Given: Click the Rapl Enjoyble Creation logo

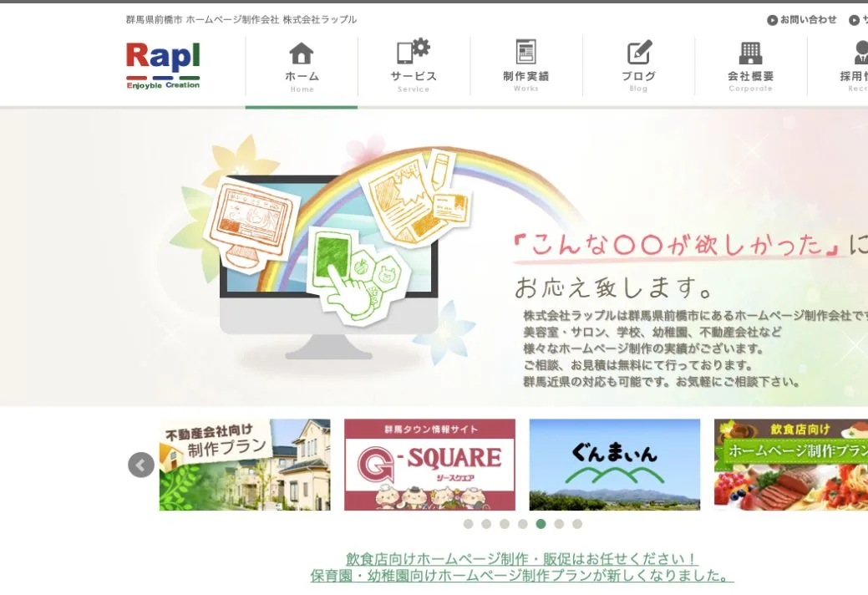Looking at the screenshot, I should point(163,65).
